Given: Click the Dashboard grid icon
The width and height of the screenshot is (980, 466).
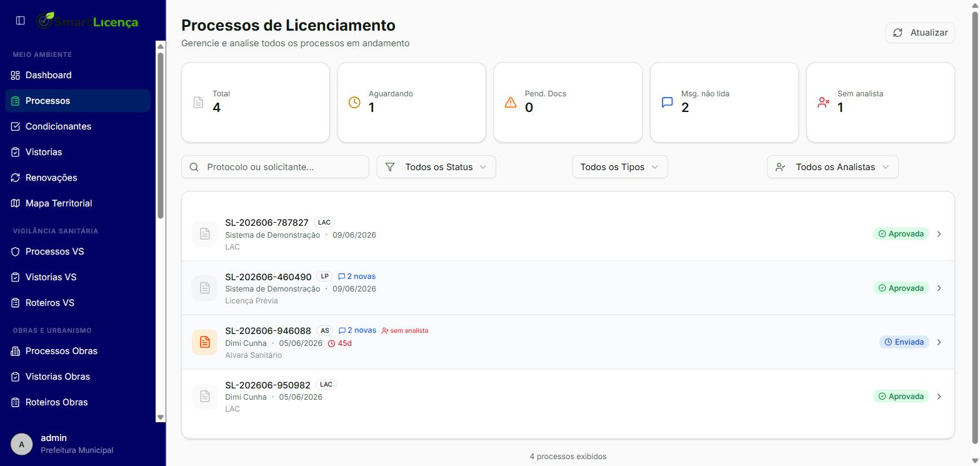Looking at the screenshot, I should click(x=16, y=75).
